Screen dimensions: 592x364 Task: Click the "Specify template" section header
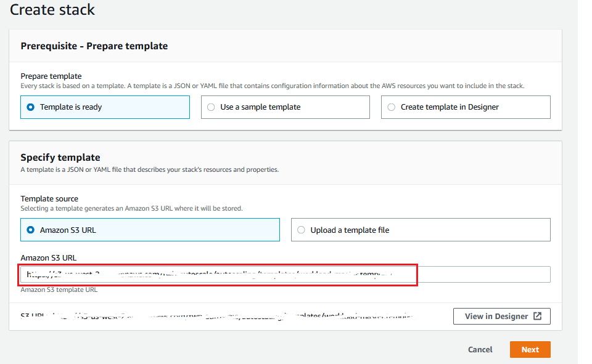(60, 158)
